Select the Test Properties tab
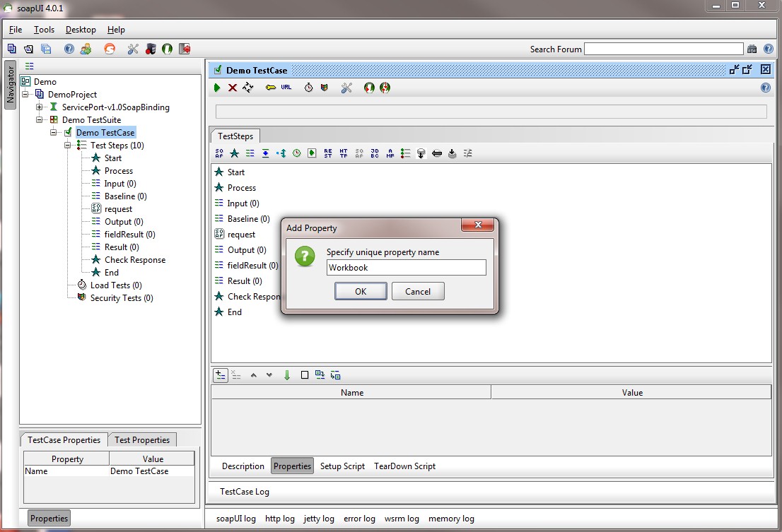 (142, 440)
